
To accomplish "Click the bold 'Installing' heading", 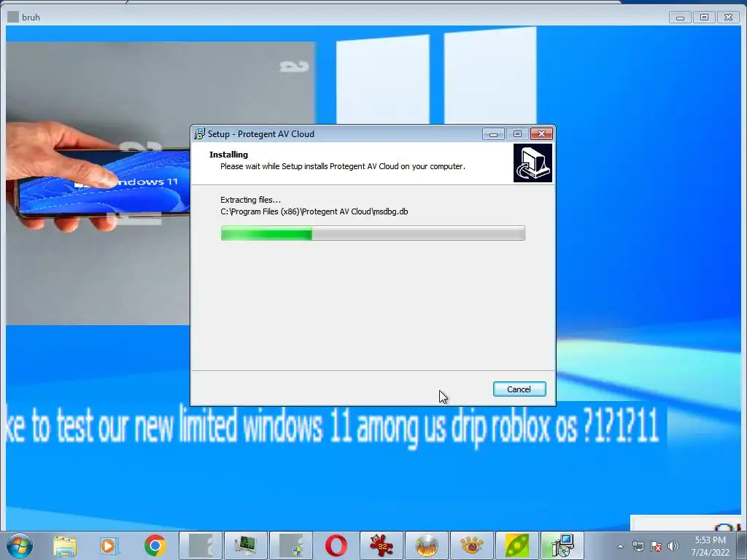I will click(x=228, y=155).
